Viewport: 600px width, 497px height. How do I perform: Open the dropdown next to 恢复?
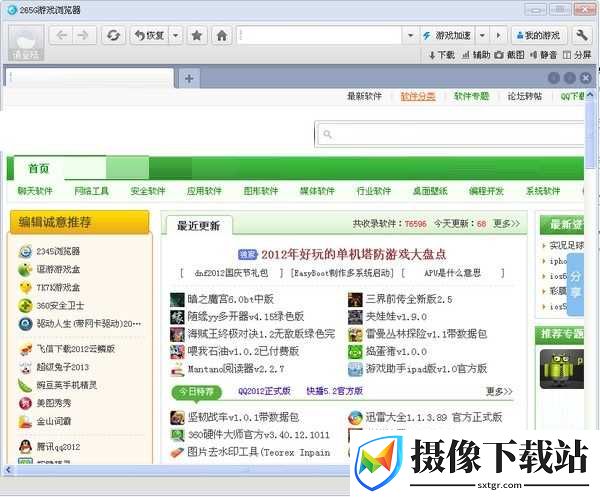click(x=176, y=36)
